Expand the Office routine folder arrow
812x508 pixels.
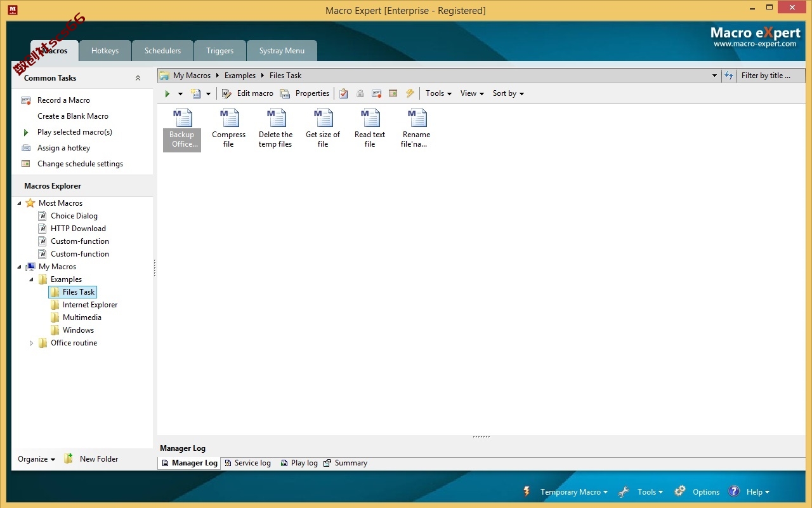[31, 343]
